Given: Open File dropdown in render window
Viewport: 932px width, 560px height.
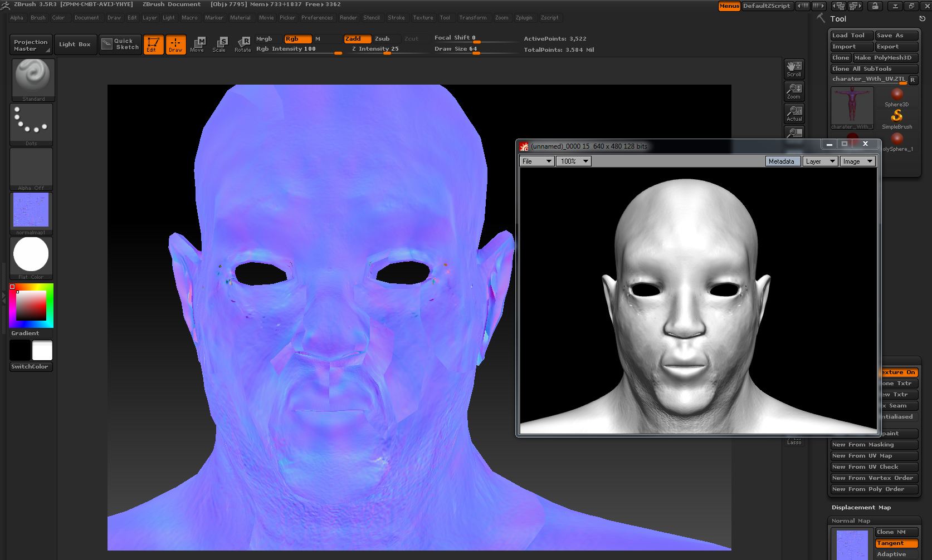Looking at the screenshot, I should [x=536, y=161].
